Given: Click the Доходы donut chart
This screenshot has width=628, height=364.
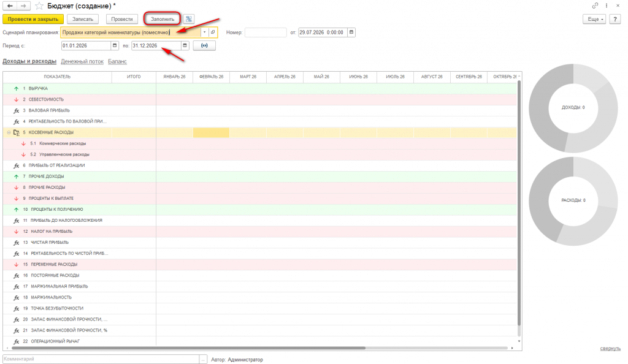Looking at the screenshot, I should pos(573,108).
